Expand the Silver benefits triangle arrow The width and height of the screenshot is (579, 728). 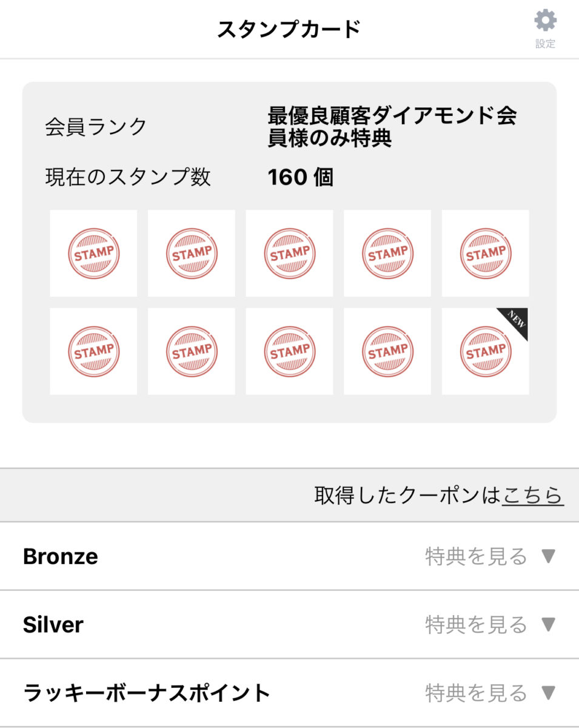tap(548, 624)
